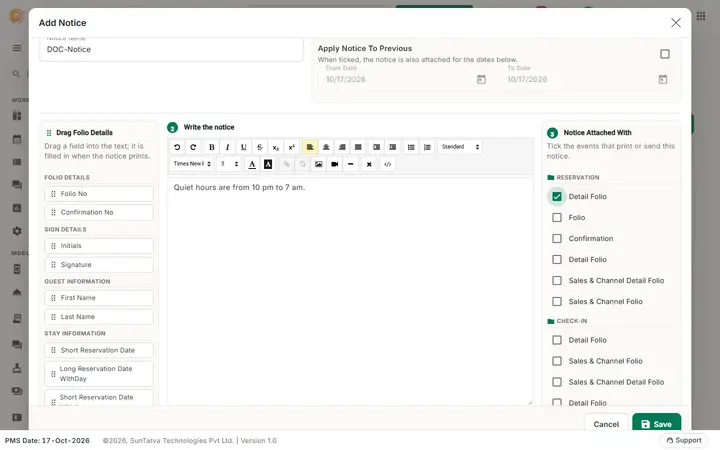Toggle bold formatting in notice editor
The height and width of the screenshot is (450, 720).
point(211,147)
